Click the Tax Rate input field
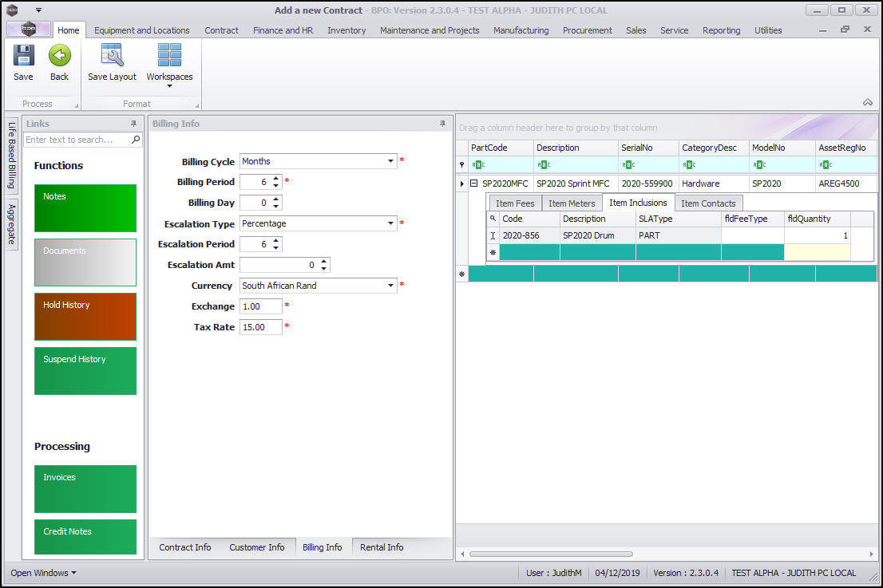The height and width of the screenshot is (588, 883). (x=260, y=327)
